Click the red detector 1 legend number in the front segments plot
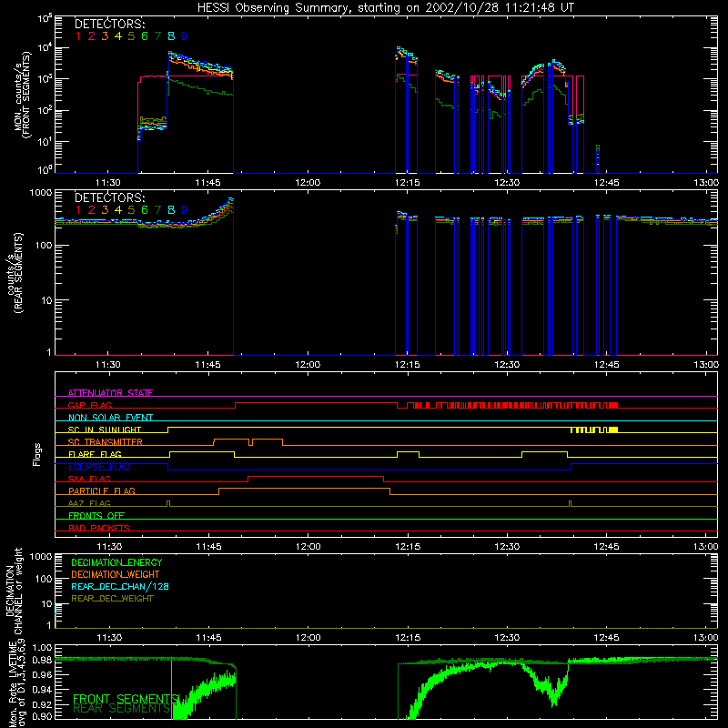This screenshot has height=728, width=728. click(x=78, y=35)
